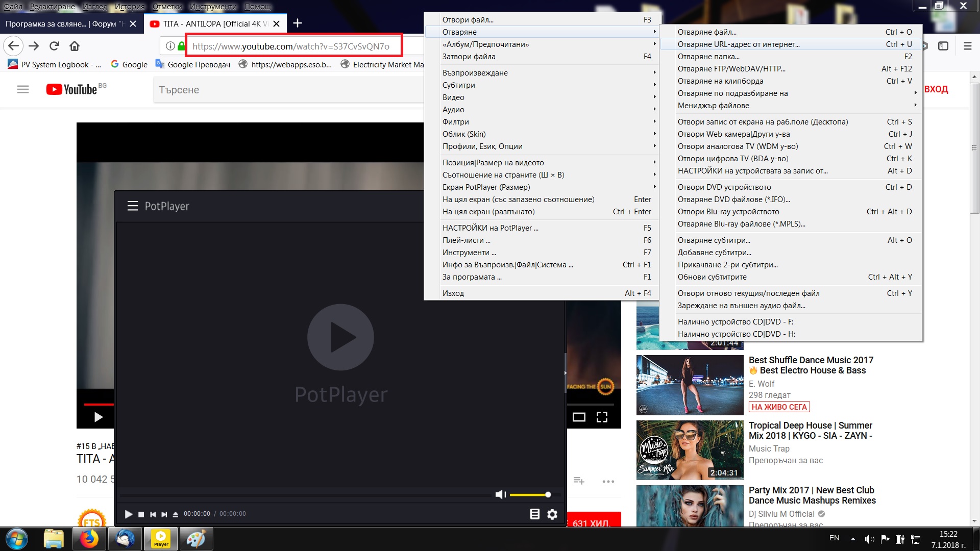Expand the 'Филтри' submenu arrow
This screenshot has height=551, width=980.
(654, 122)
